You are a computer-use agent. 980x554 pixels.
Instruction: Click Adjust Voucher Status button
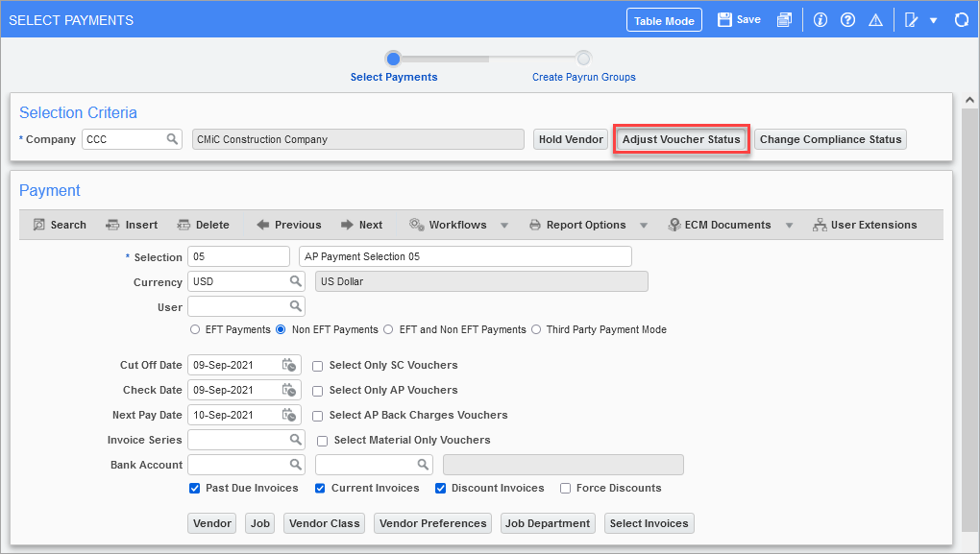coord(681,139)
